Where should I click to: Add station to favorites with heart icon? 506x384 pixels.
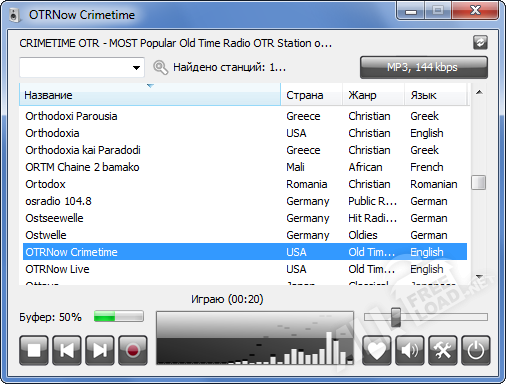[x=377, y=350]
